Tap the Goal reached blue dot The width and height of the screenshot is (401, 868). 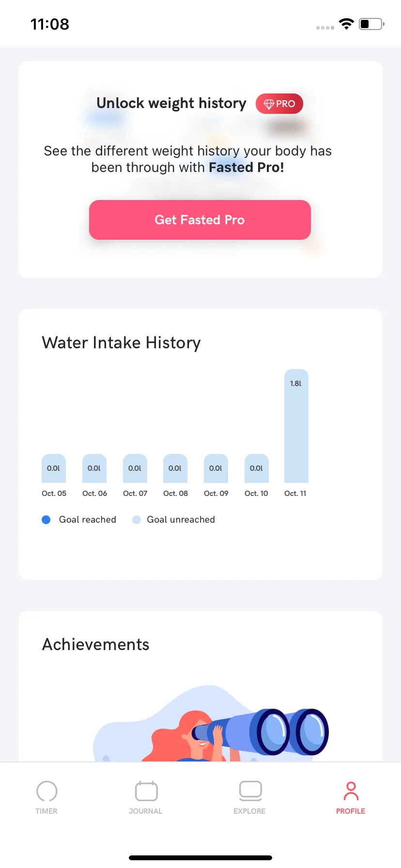pyautogui.click(x=46, y=520)
